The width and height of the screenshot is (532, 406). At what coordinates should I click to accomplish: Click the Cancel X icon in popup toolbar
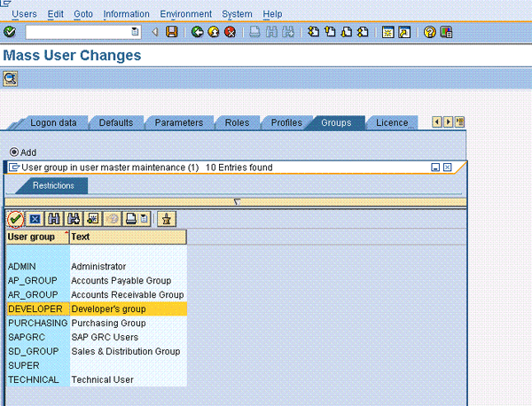click(x=35, y=219)
